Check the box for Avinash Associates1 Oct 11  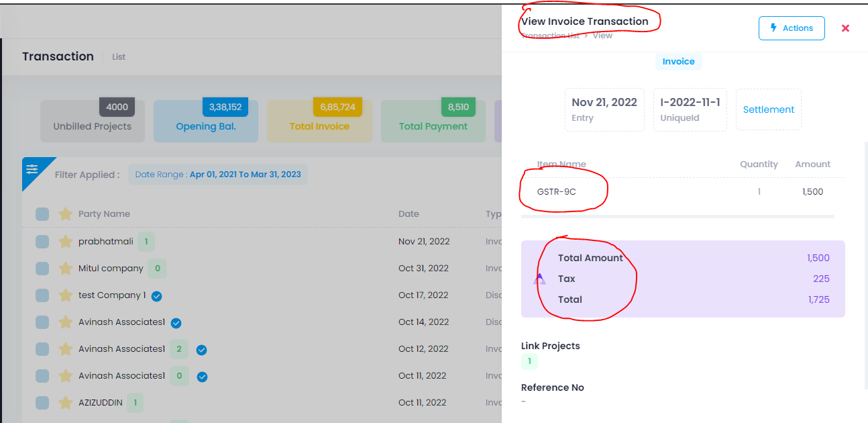coord(42,376)
